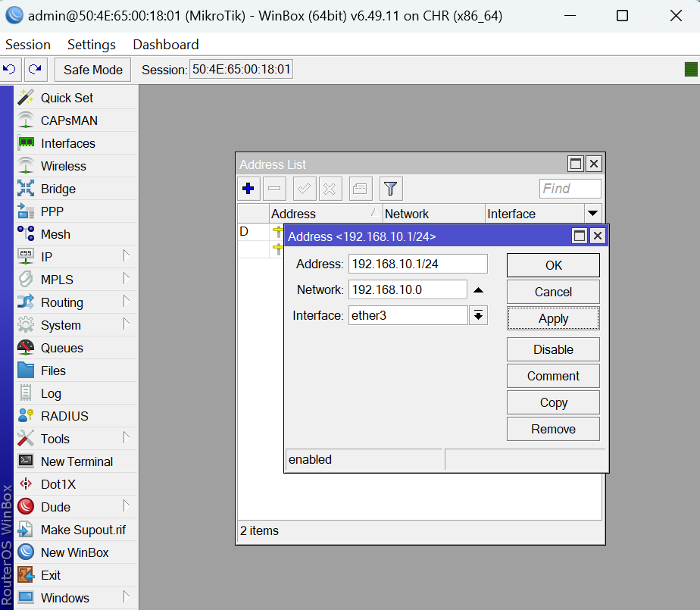
Task: Expand Windows submenu arrow
Action: pos(127,596)
